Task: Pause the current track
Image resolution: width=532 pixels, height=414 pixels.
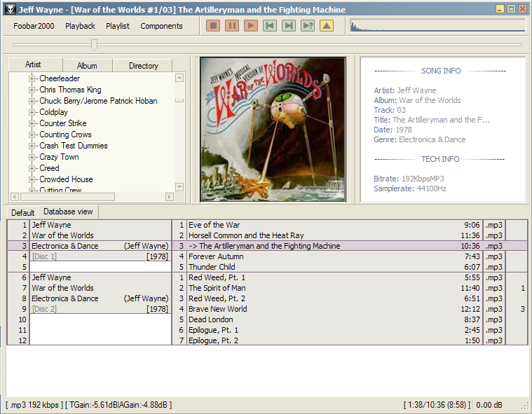Action: [232, 26]
